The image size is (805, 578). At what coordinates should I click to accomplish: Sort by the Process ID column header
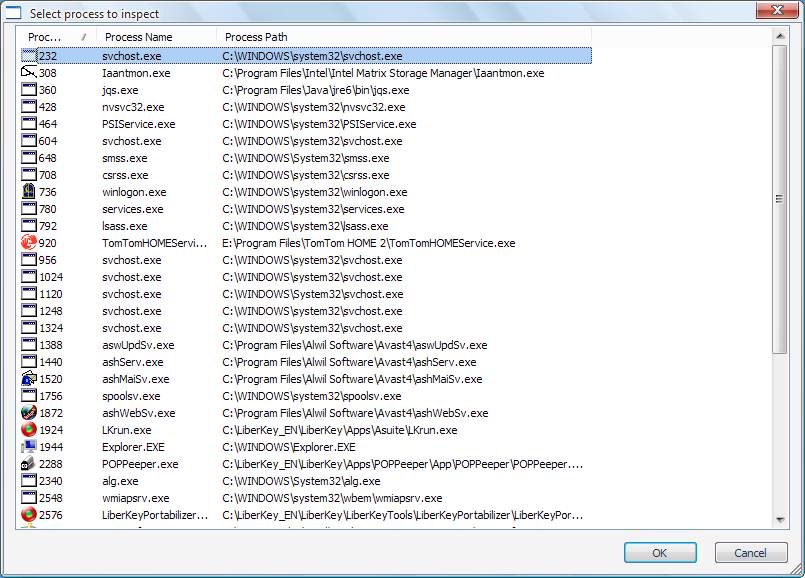coord(50,37)
